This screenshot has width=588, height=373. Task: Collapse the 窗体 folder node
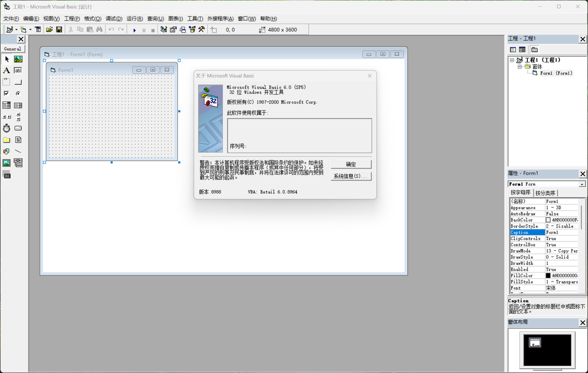coord(519,67)
